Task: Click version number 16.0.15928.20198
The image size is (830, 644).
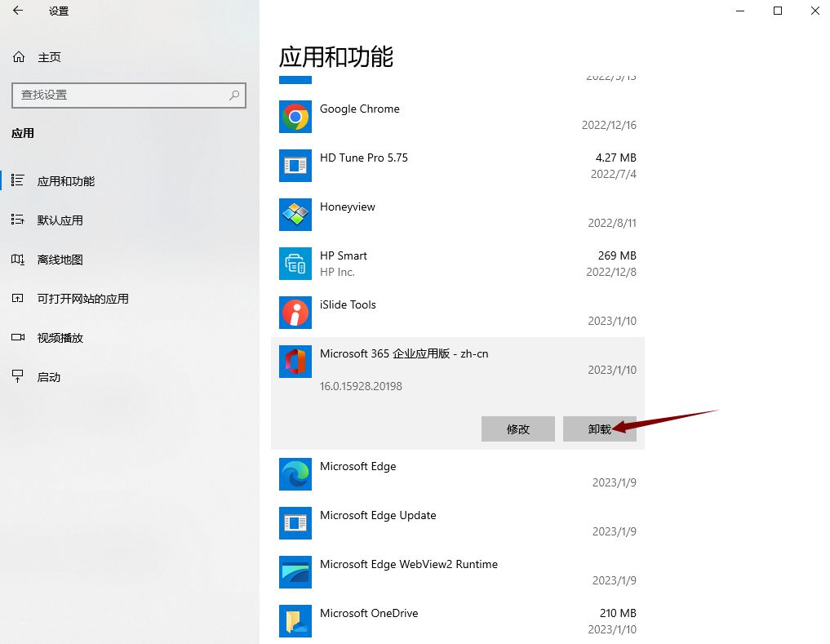Action: coord(361,386)
